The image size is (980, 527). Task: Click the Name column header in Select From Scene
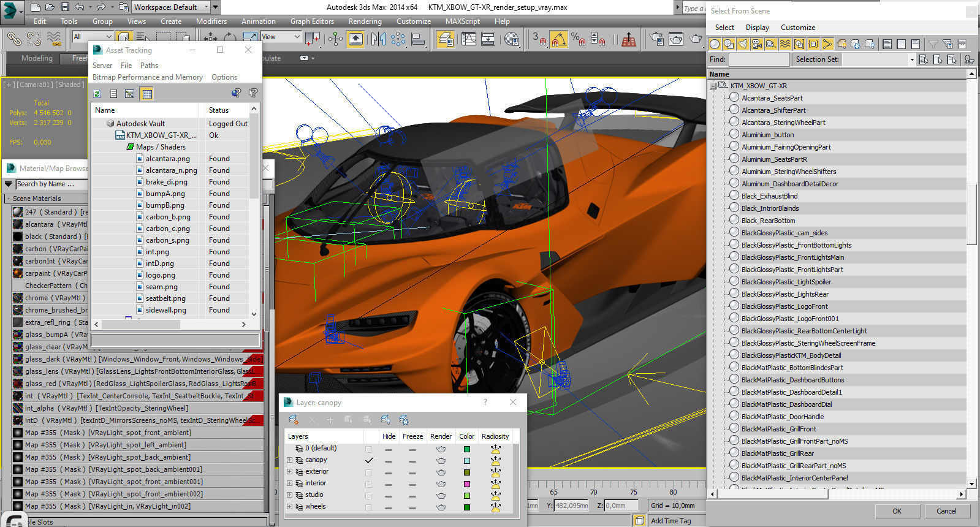[x=838, y=74]
